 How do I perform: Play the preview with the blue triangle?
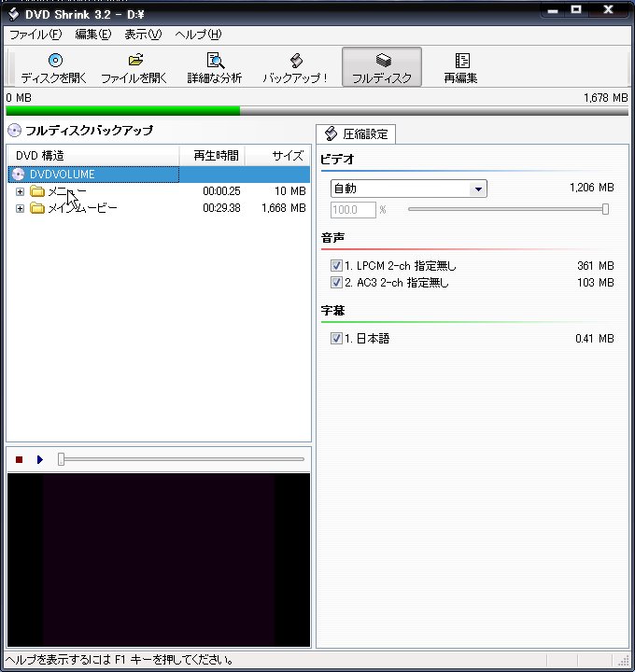click(x=40, y=459)
